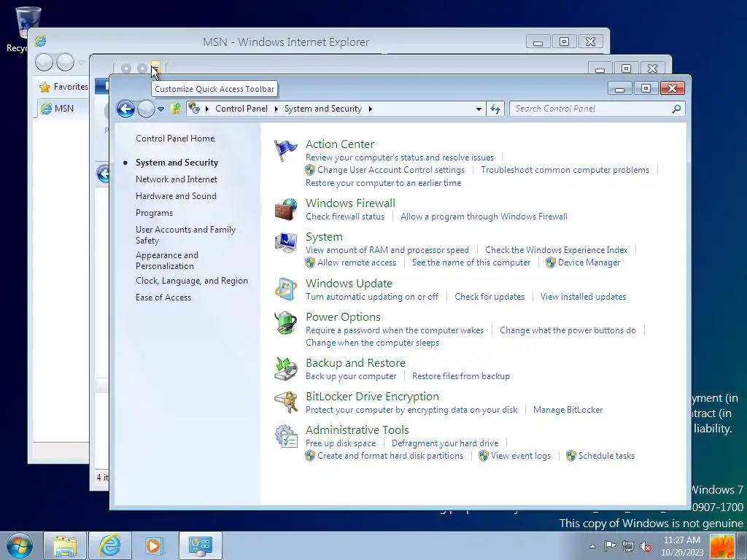Open the recent pages dropdown next to the forward button
The width and height of the screenshot is (747, 560).
click(x=161, y=109)
